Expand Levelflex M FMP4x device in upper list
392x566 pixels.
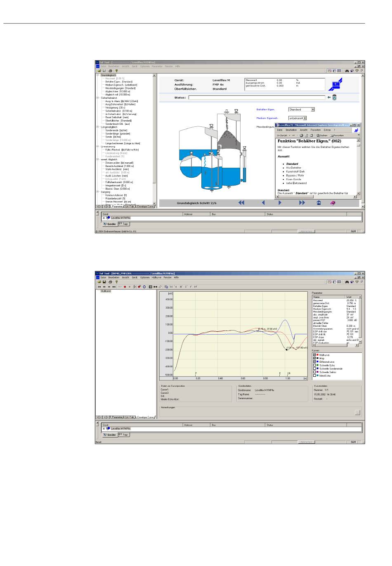click(x=104, y=218)
